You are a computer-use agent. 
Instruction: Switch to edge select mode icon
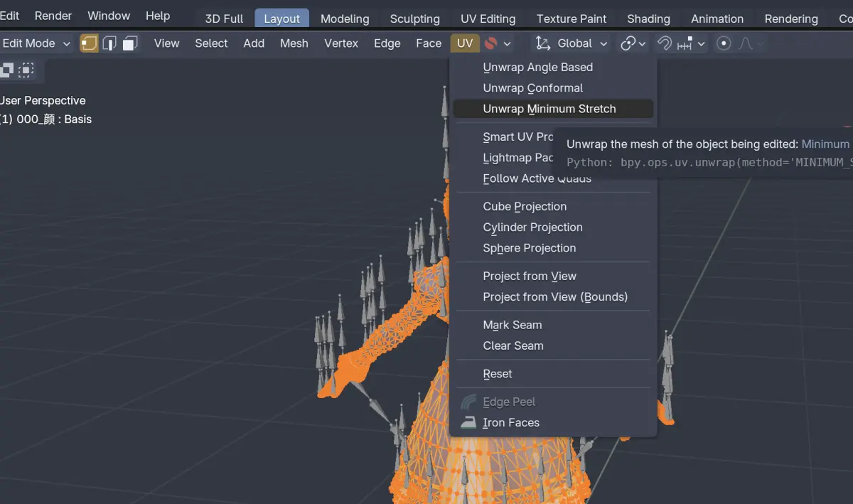[x=109, y=43]
